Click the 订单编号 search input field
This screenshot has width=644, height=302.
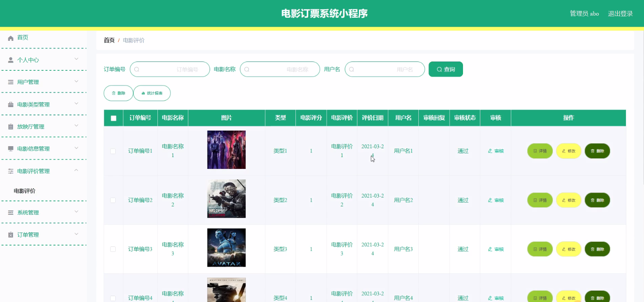click(170, 69)
